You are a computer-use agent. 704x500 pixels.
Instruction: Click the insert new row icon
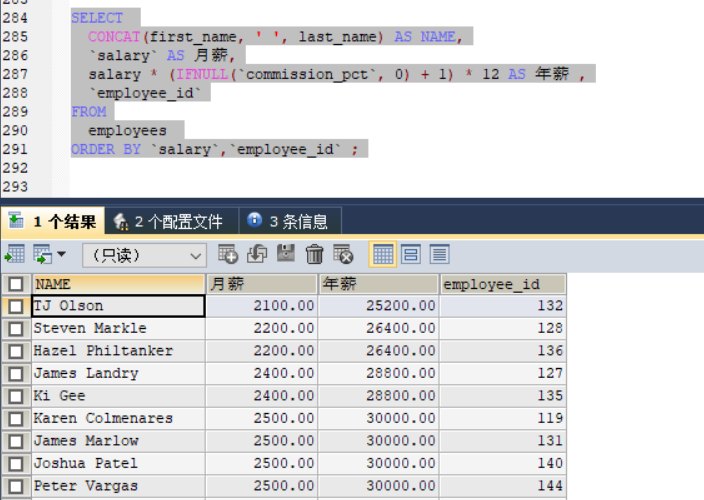[228, 254]
